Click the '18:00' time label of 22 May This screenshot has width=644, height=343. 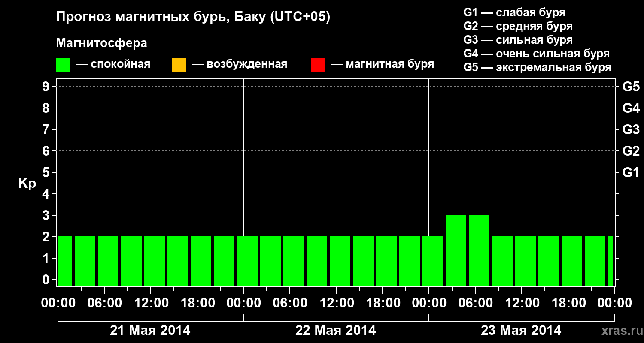(383, 303)
